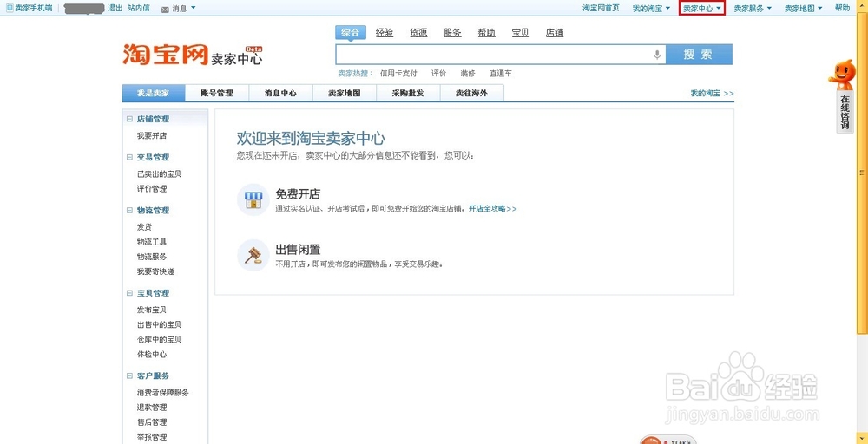Viewport: 868px width, 444px height.
Task: Open 举报管理 in sidebar
Action: click(152, 437)
